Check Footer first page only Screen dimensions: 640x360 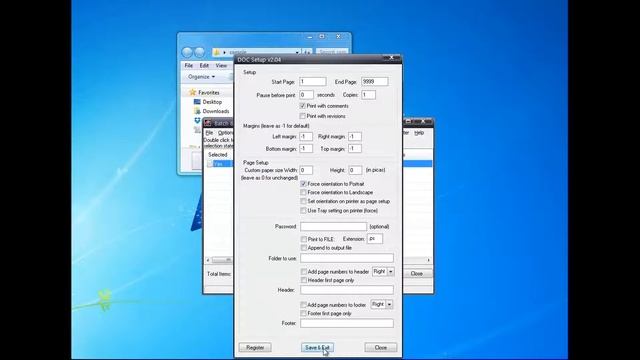pyautogui.click(x=303, y=313)
